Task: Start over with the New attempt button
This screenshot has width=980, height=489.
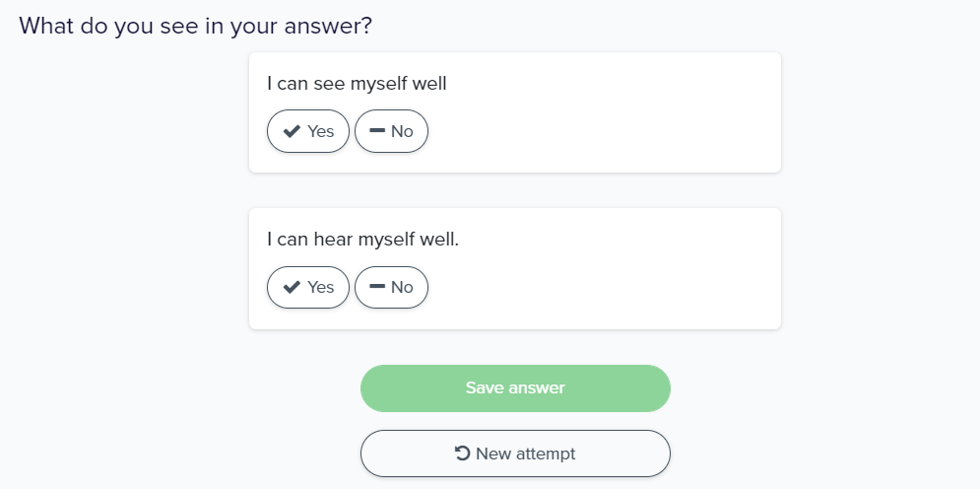Action: pyautogui.click(x=515, y=454)
